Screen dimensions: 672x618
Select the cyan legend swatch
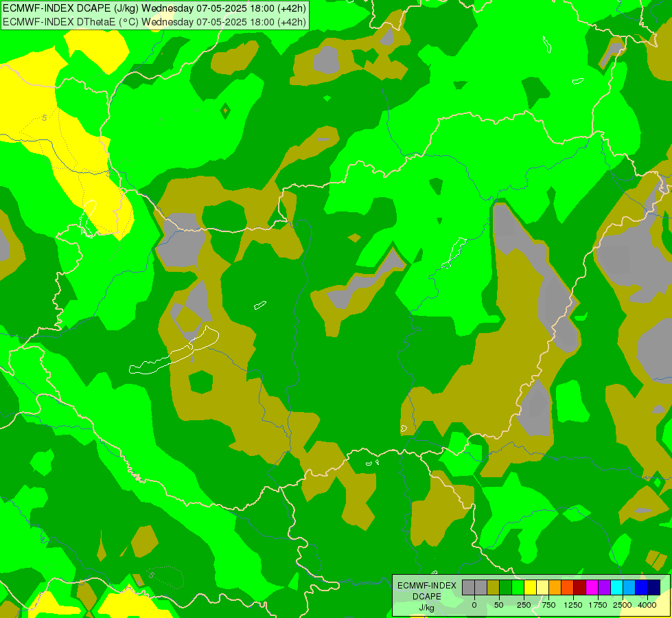tap(616, 587)
